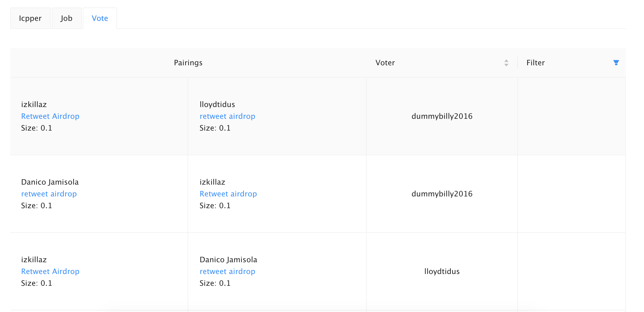Select the Vote tab
Image resolution: width=644 pixels, height=312 pixels.
point(100,18)
